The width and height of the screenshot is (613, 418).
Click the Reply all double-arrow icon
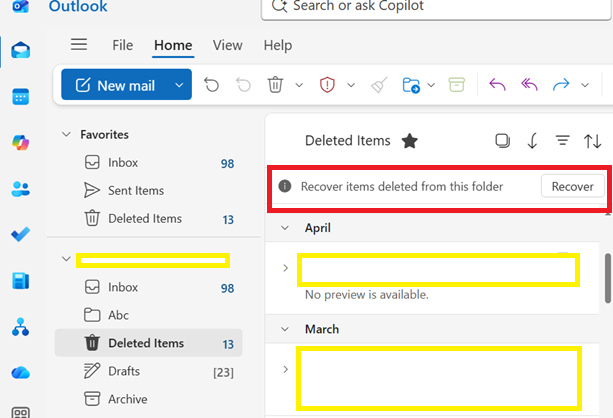[529, 84]
